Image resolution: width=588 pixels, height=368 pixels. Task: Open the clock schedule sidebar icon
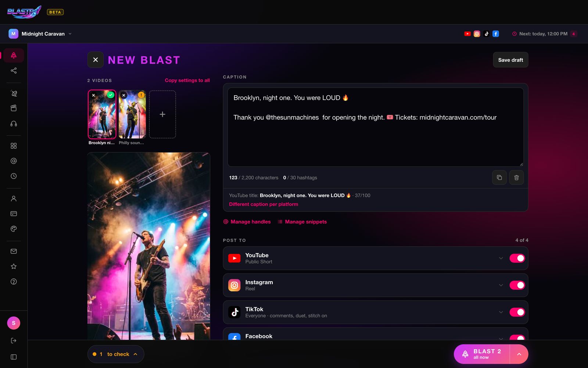[14, 176]
